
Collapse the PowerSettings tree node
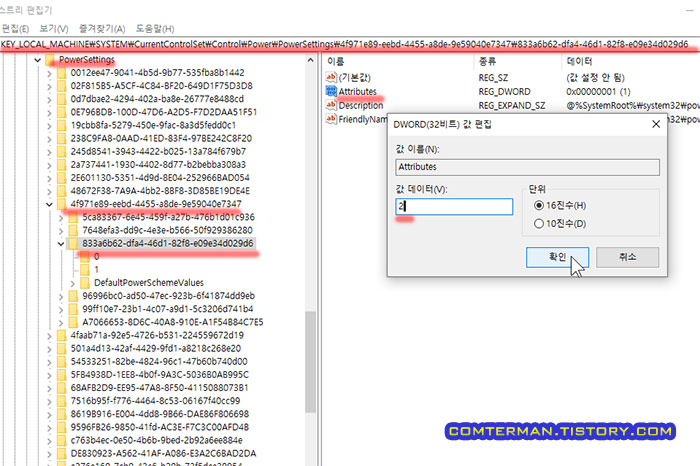(38, 60)
